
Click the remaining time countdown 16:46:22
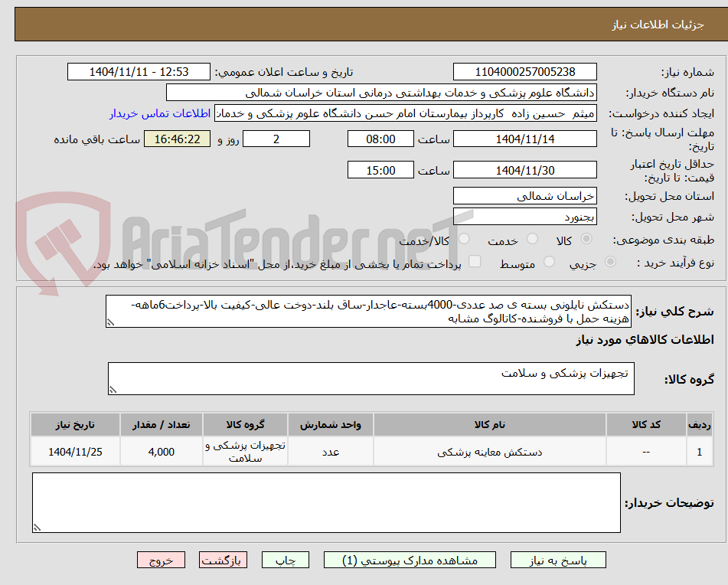pyautogui.click(x=178, y=139)
